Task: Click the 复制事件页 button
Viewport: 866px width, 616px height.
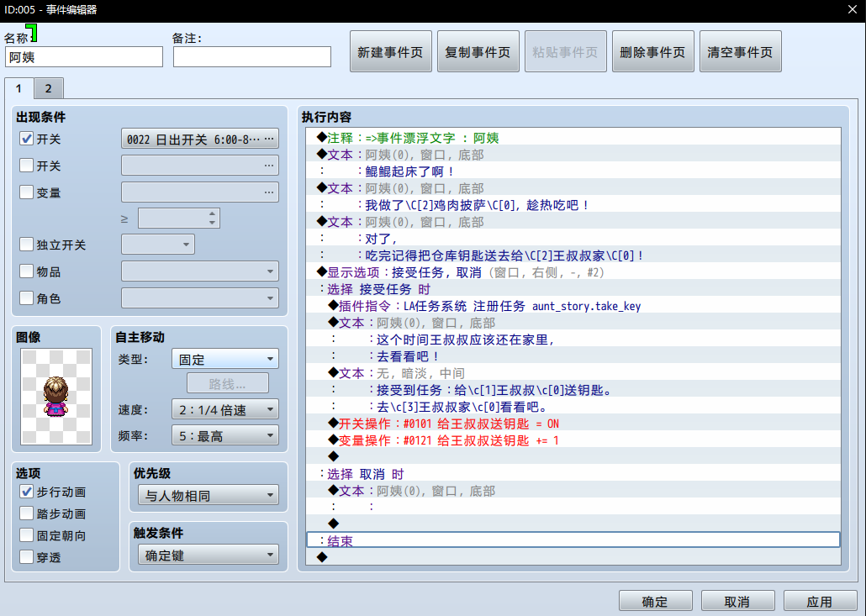Action: [x=478, y=52]
